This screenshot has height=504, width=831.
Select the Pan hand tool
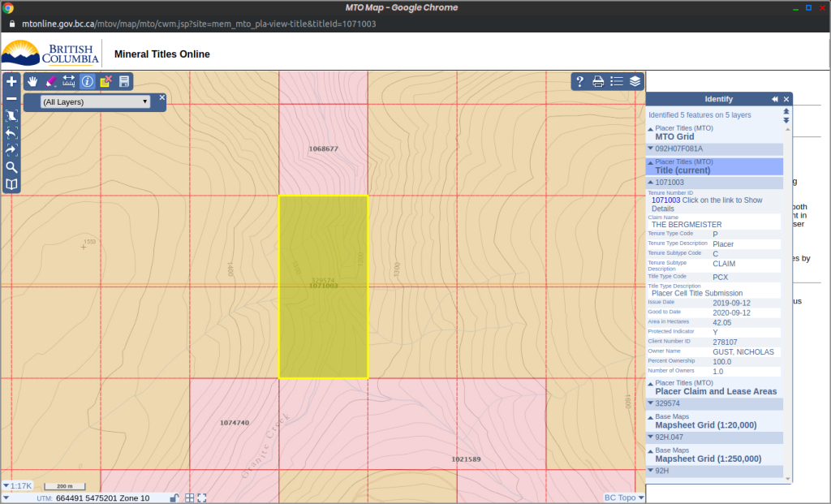(x=32, y=81)
